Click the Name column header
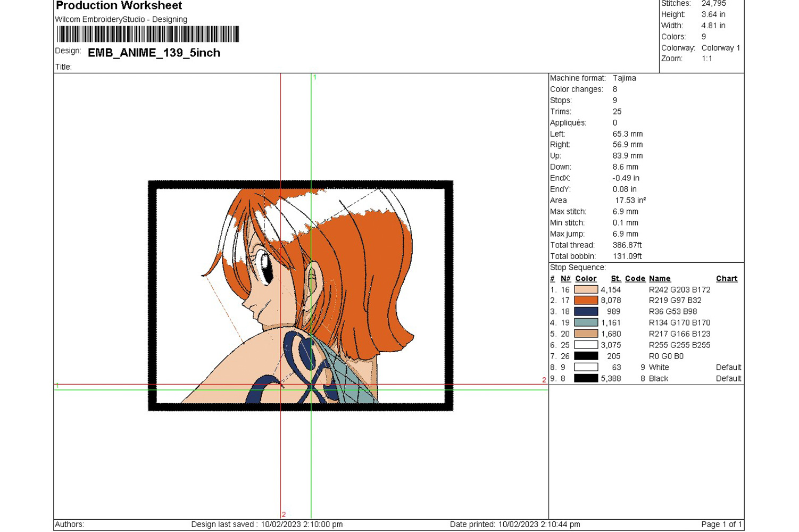Viewport: 799px width, 532px height. 660,279
